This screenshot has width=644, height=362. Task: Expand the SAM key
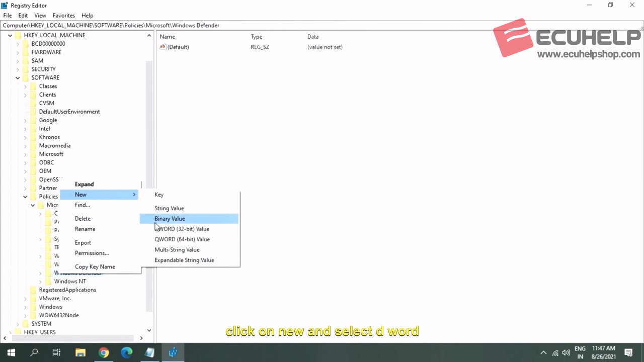click(x=18, y=61)
